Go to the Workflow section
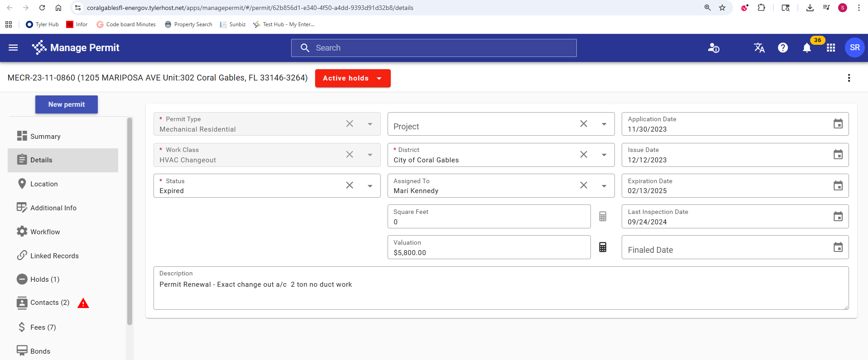The width and height of the screenshot is (868, 360). click(x=45, y=232)
